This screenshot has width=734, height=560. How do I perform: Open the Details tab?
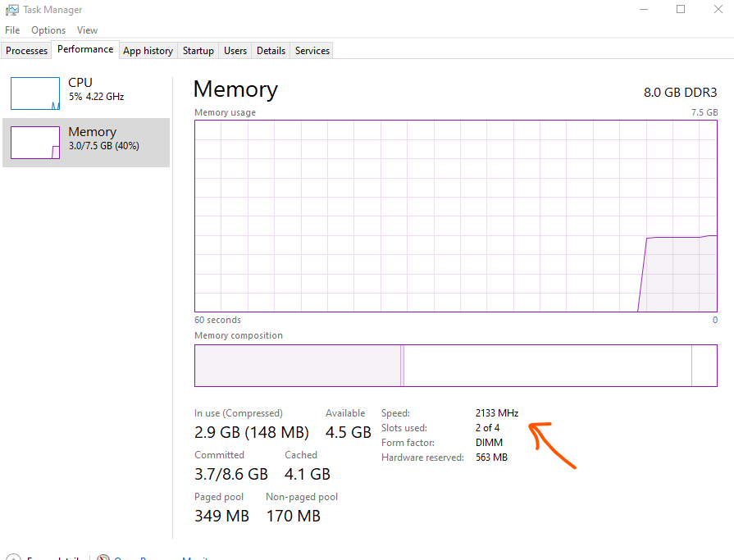coord(271,51)
